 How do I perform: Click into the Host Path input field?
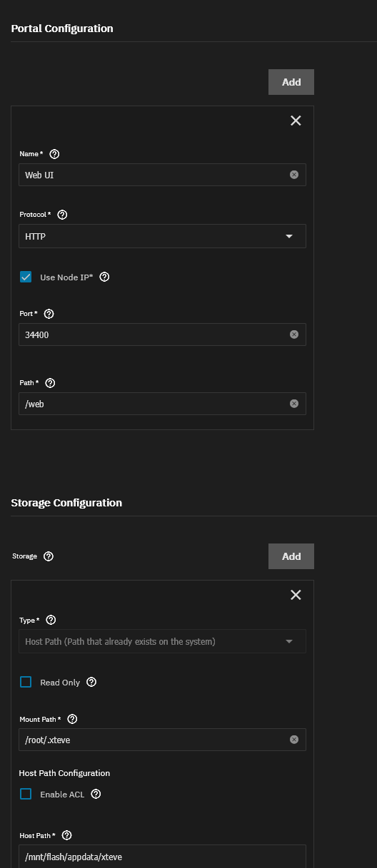162,856
